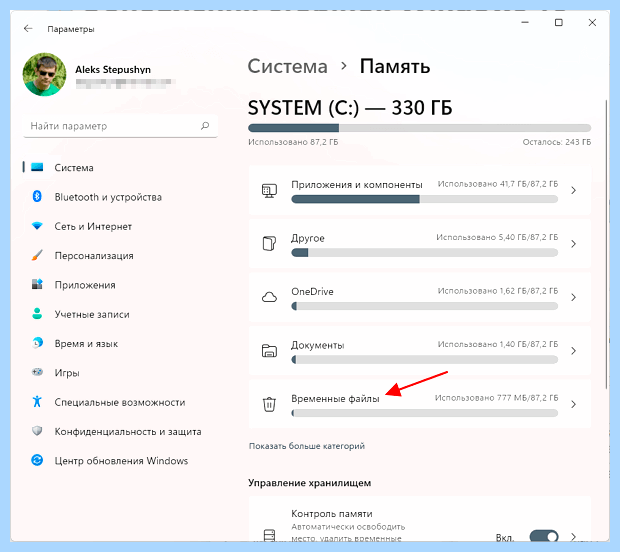Go to Сеть и Интернет
Image resolution: width=620 pixels, height=552 pixels.
coord(120,226)
